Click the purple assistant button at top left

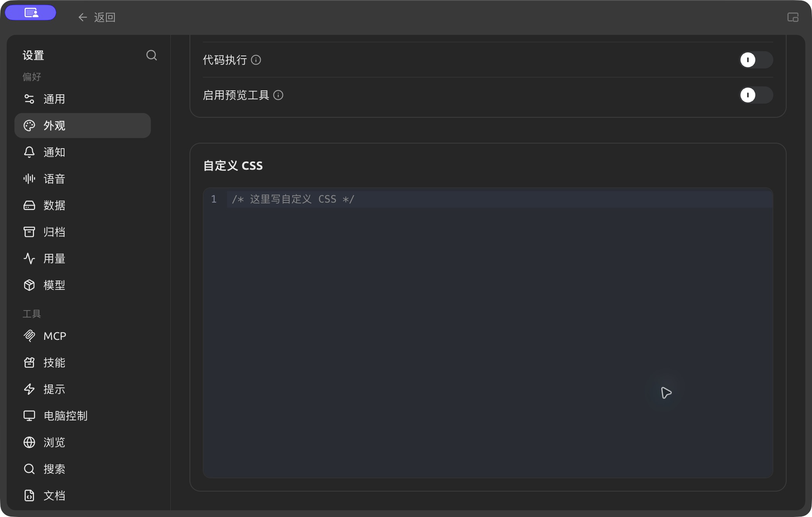click(30, 13)
